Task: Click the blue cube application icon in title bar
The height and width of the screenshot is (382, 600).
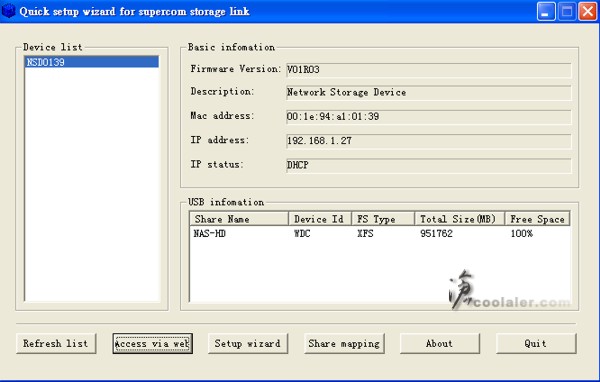Action: point(8,11)
